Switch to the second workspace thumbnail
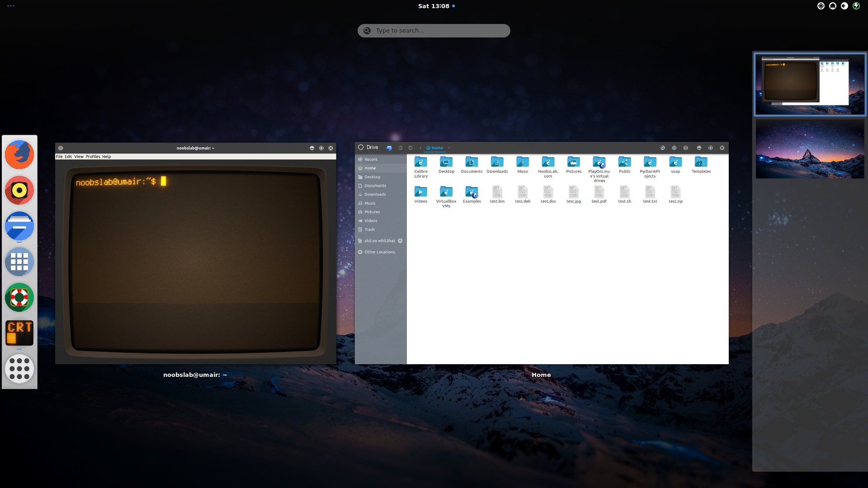868x488 pixels. click(x=809, y=149)
